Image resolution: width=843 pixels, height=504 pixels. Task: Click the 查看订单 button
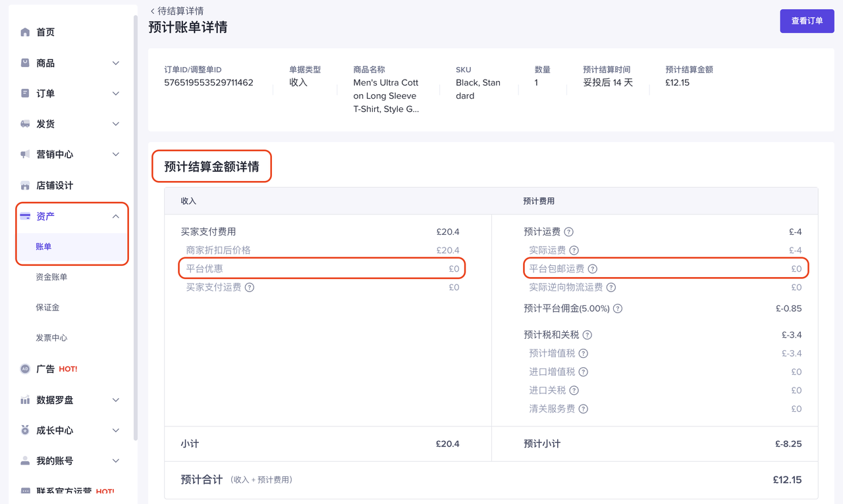tap(807, 21)
